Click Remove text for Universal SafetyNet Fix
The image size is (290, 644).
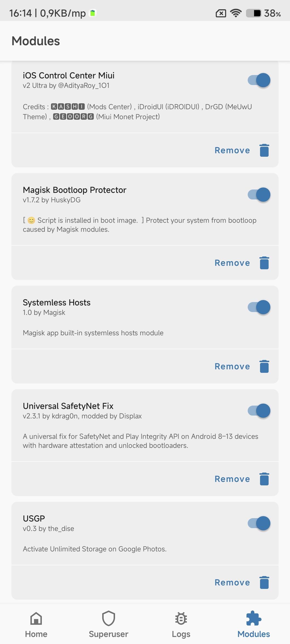pos(232,479)
